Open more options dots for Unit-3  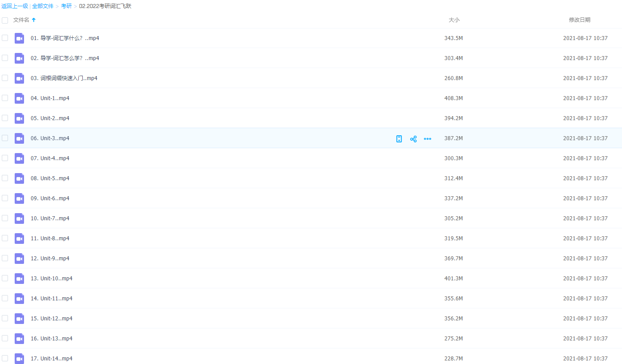coord(428,139)
